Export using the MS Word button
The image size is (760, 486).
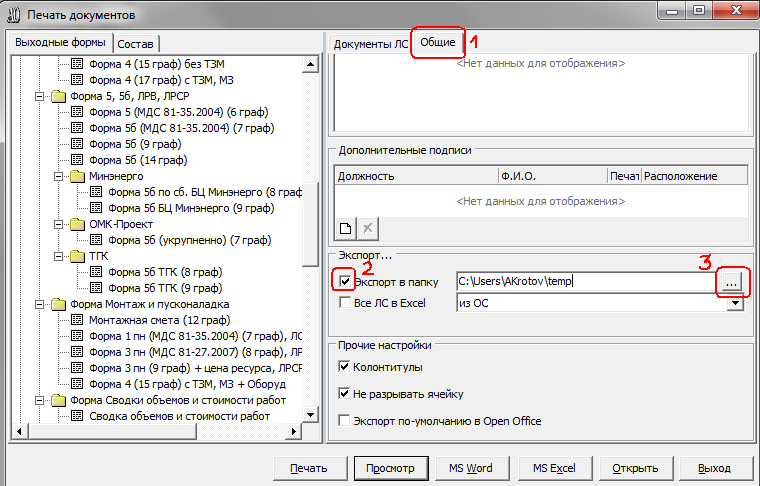click(472, 468)
